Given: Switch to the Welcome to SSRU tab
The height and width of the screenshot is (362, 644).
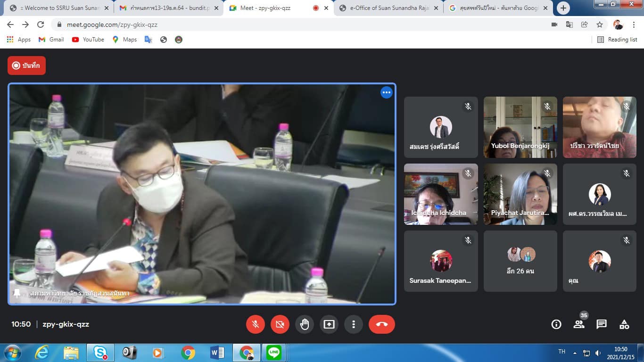Looking at the screenshot, I should click(59, 8).
